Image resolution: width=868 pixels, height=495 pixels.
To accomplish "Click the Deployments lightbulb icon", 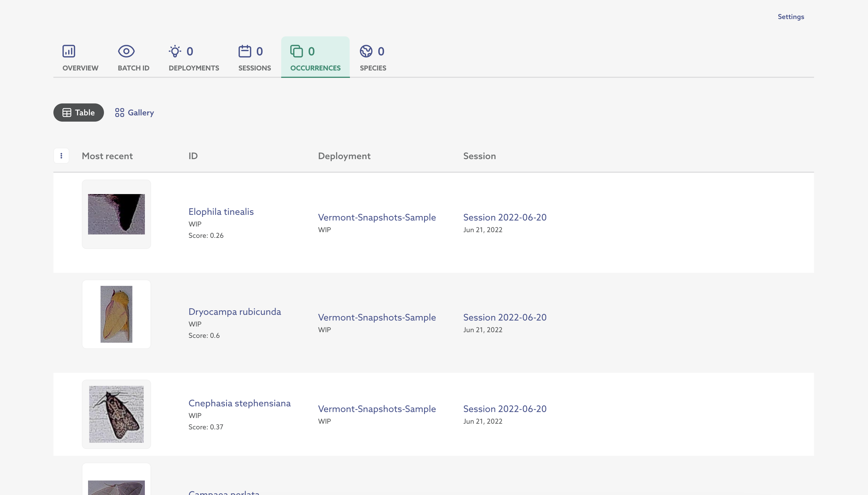I will pos(175,51).
